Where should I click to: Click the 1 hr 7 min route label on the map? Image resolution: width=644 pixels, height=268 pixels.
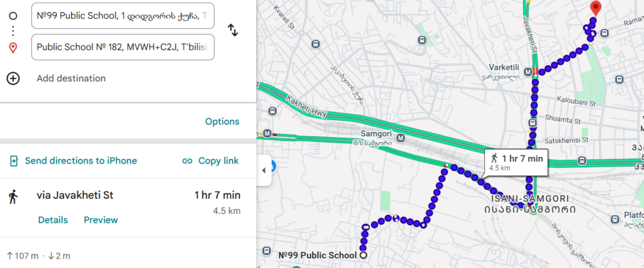click(x=517, y=162)
